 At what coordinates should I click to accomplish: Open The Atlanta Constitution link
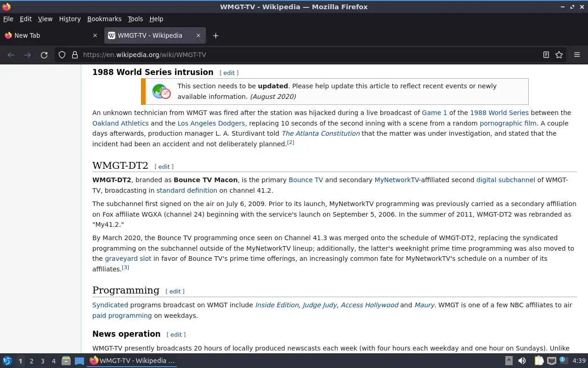(321, 133)
